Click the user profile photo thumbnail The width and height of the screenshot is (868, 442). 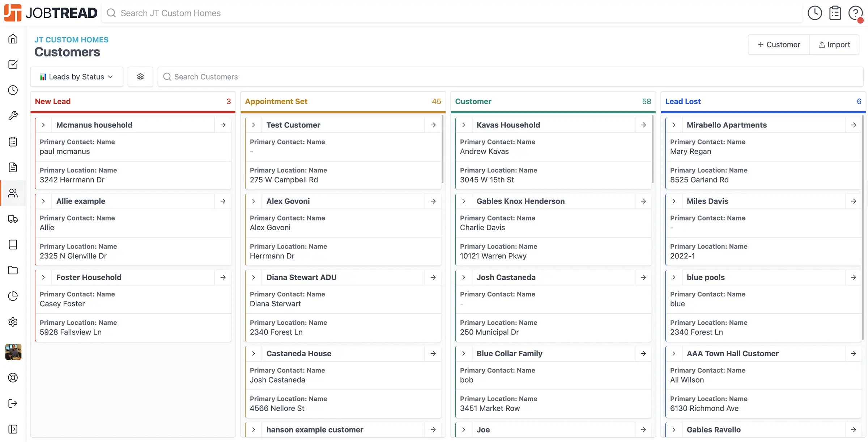click(13, 352)
